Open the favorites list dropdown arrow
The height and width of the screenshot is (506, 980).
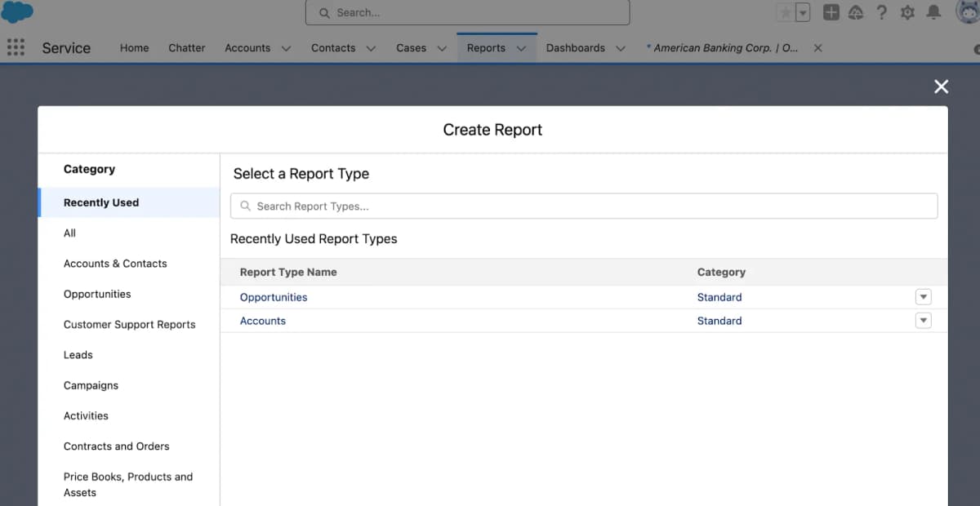(803, 12)
